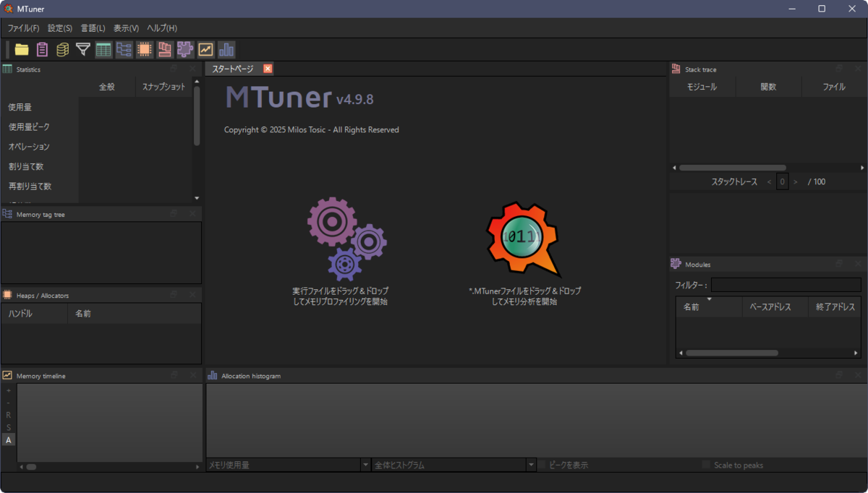Click the 全般 column header in Statistics
This screenshot has height=493, width=868.
pyautogui.click(x=107, y=87)
